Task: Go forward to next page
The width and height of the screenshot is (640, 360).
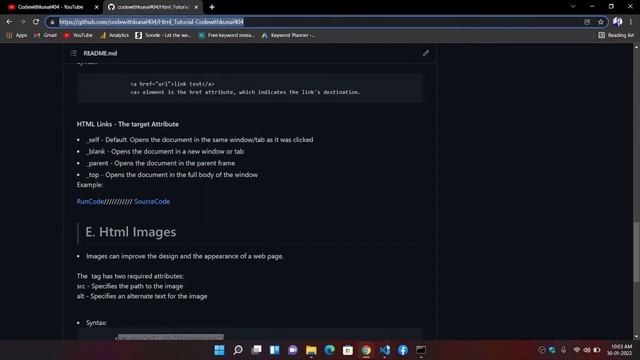Action: [x=22, y=22]
